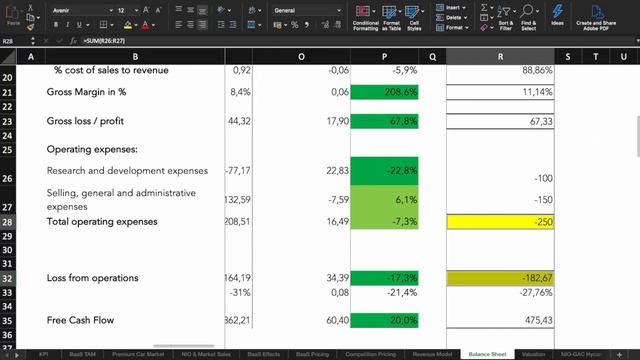Decrease font size button

tap(158, 10)
